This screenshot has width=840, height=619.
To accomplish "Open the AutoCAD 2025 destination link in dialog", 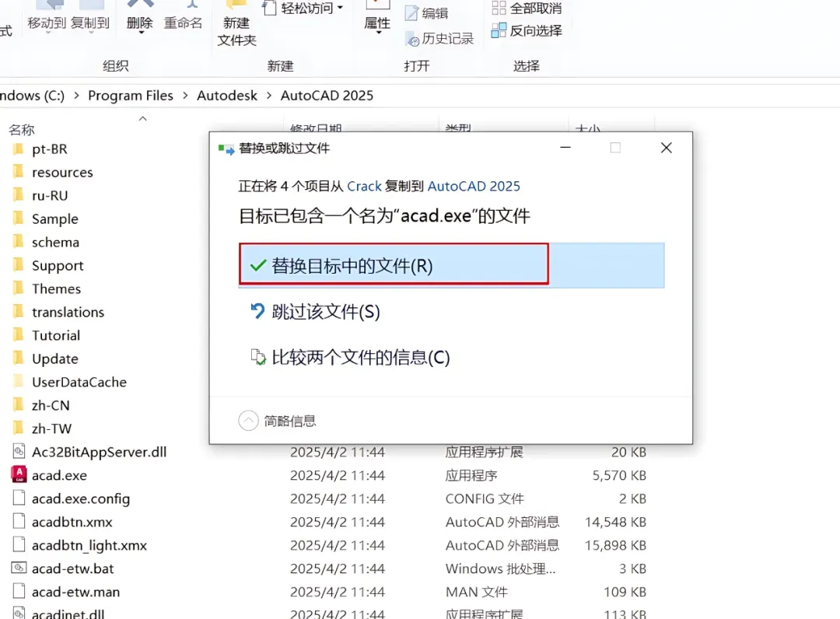I will tap(474, 187).
